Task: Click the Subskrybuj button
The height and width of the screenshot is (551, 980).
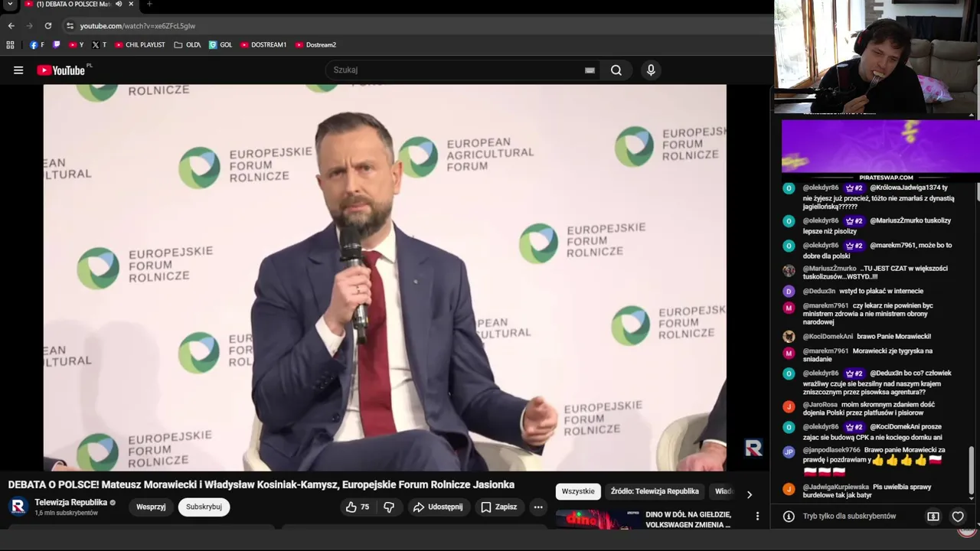Action: click(x=204, y=507)
